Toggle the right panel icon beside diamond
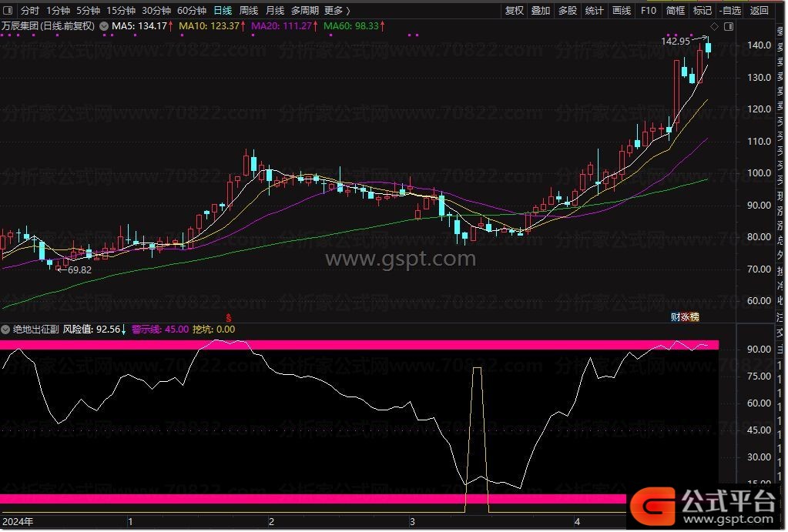 click(728, 26)
